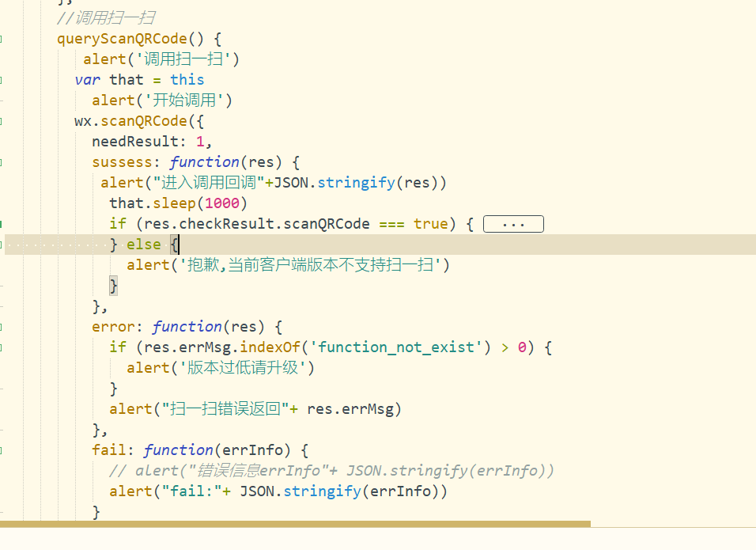This screenshot has width=756, height=550.
Task: Click 'that' variable in var declaration
Action: [x=127, y=80]
